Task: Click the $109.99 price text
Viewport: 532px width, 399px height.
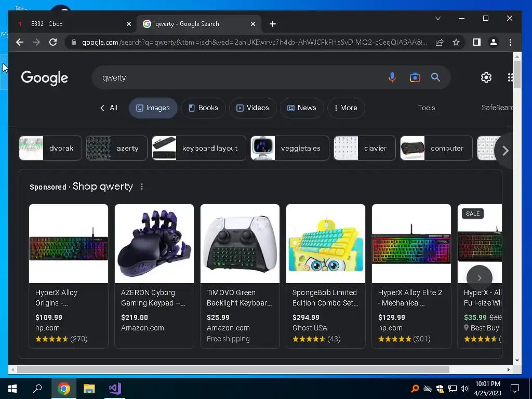Action: click(49, 317)
